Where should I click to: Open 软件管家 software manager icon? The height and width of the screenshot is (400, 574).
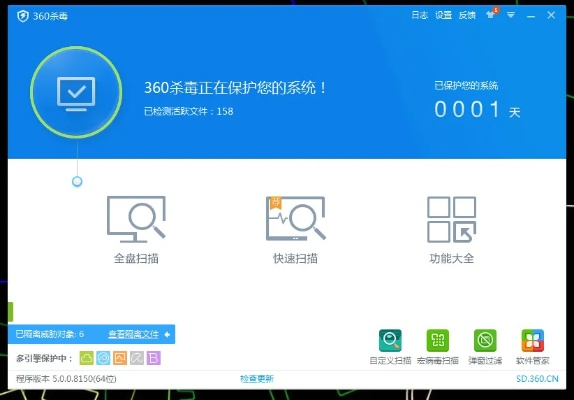tap(533, 340)
